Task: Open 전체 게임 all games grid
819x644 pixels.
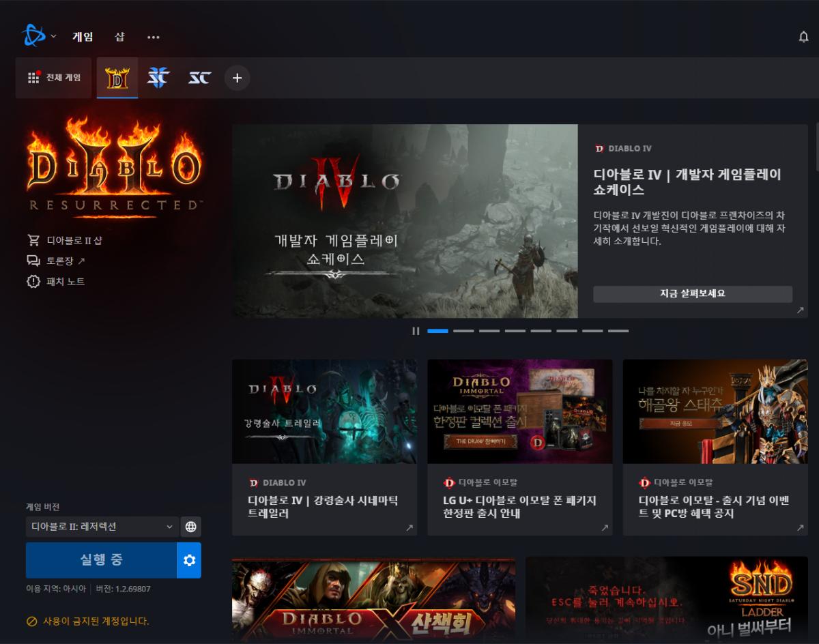Action: coord(54,78)
